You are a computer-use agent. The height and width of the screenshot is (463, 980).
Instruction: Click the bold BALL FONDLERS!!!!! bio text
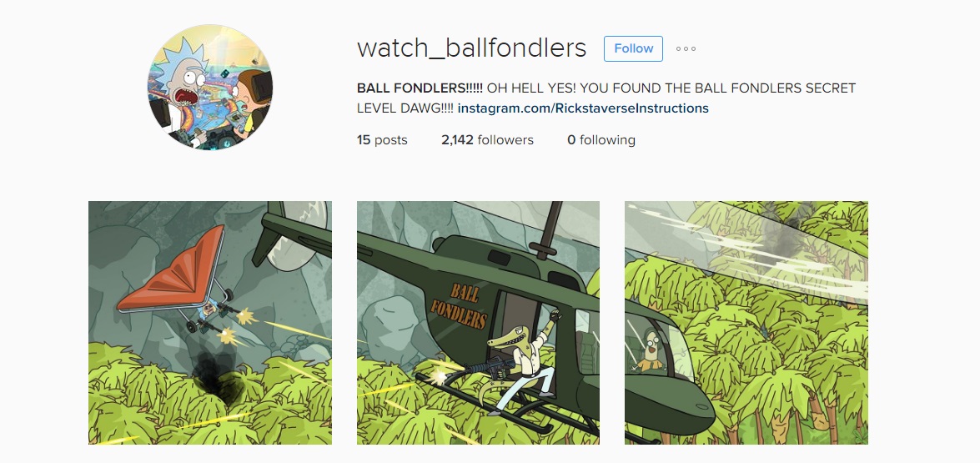pos(420,88)
